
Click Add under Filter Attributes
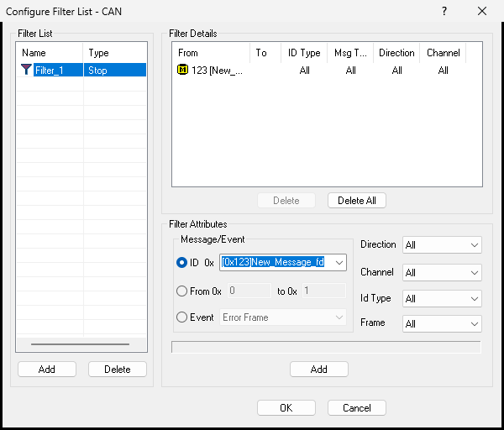point(319,369)
